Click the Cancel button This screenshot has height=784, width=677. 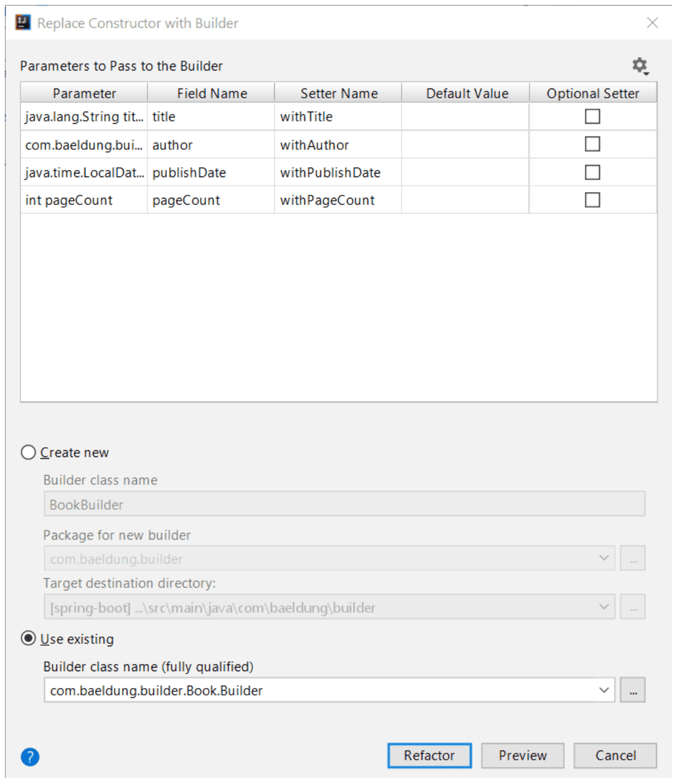pos(616,755)
